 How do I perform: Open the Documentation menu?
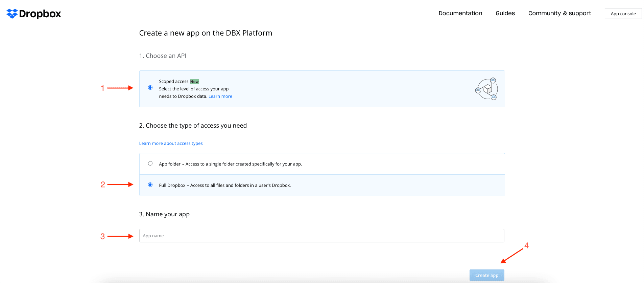[x=460, y=13]
